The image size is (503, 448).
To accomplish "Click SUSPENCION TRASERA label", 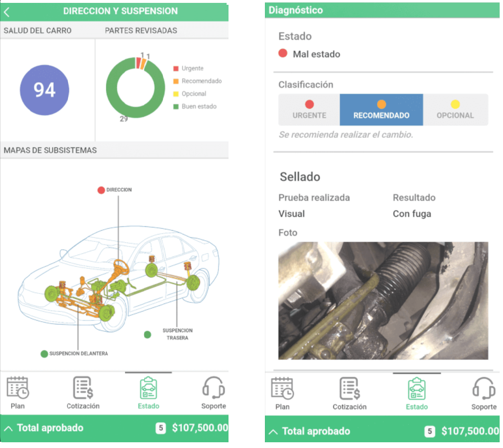I will click(177, 334).
